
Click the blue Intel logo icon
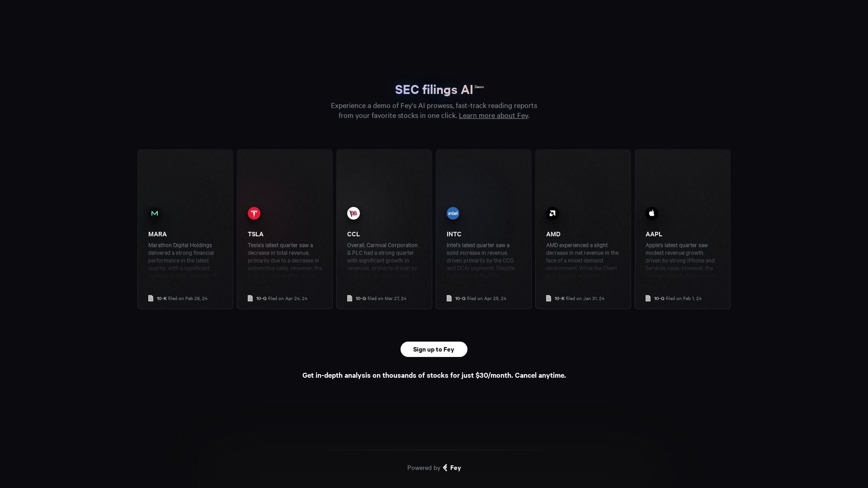point(453,213)
